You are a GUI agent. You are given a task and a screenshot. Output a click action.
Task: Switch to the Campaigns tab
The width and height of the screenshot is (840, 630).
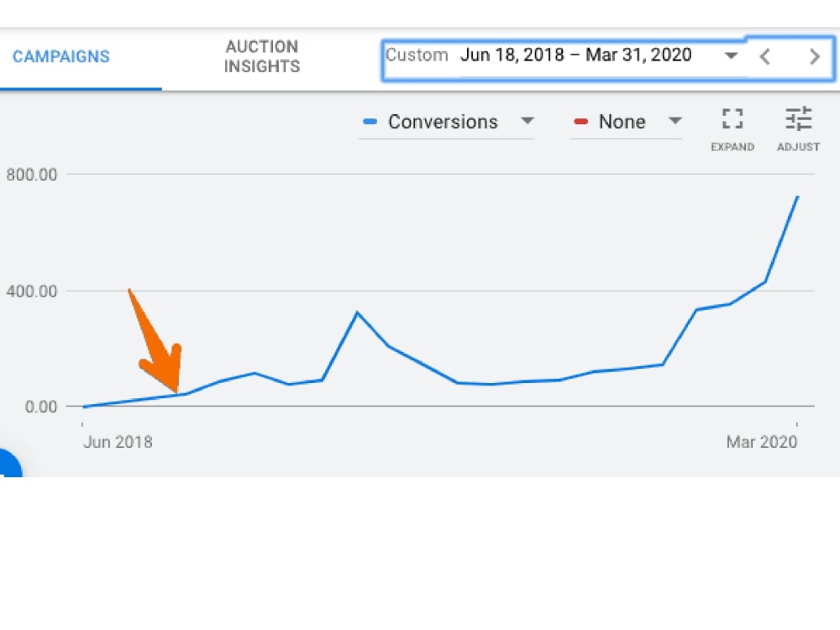click(x=61, y=56)
